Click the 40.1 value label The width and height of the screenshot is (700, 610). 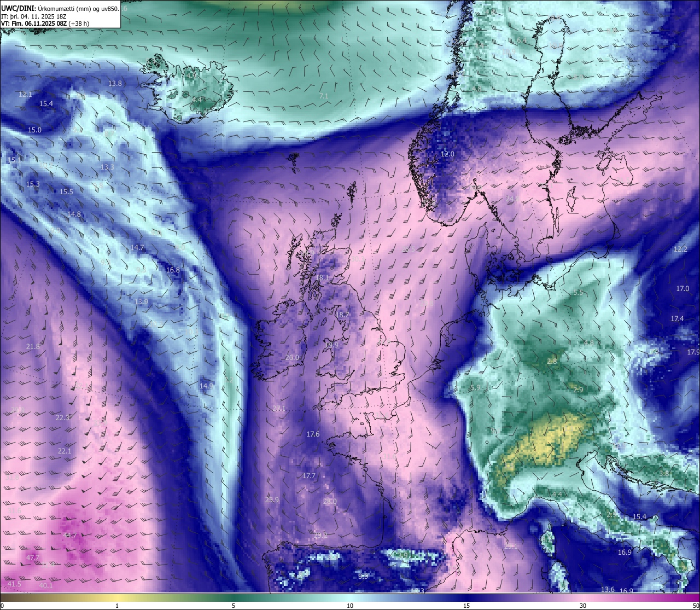(46, 585)
